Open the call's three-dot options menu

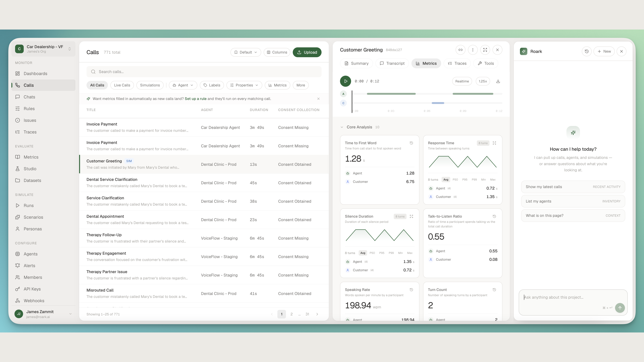473,50
